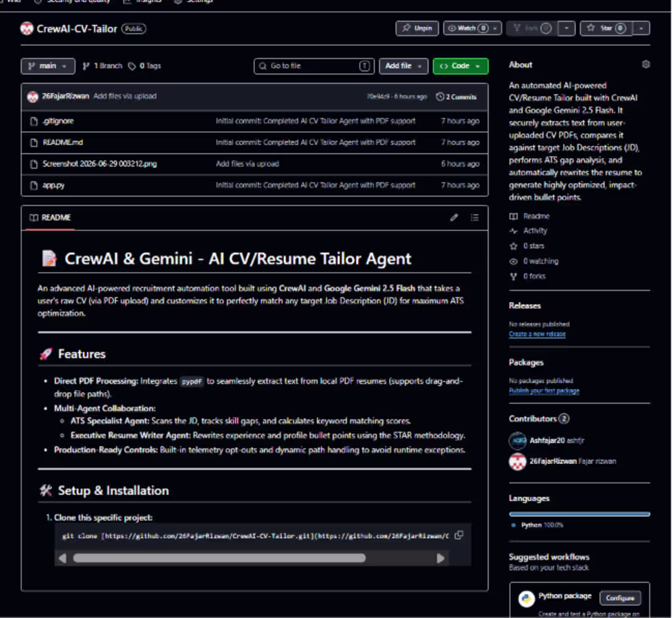Click the file icon beside .gitignore
This screenshot has height=618, width=672.
34,122
